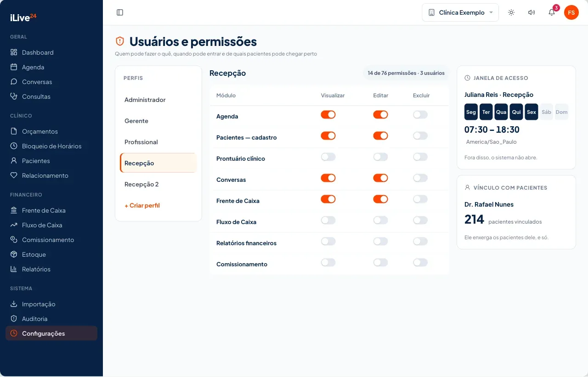588x377 pixels.
Task: Click the + Criar perfil link
Action: [142, 205]
